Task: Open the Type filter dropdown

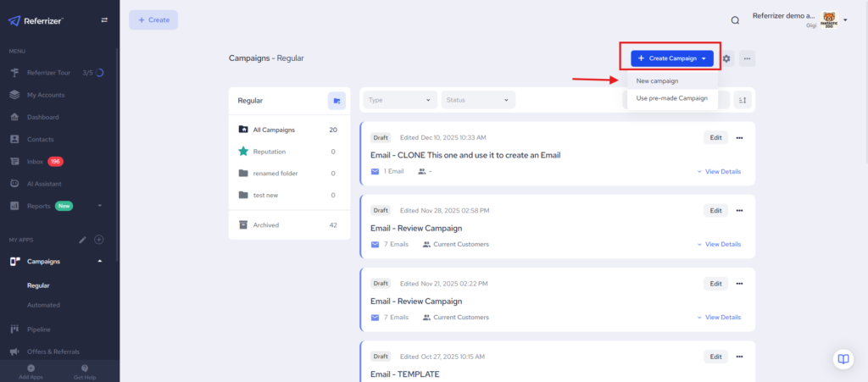Action: point(400,100)
